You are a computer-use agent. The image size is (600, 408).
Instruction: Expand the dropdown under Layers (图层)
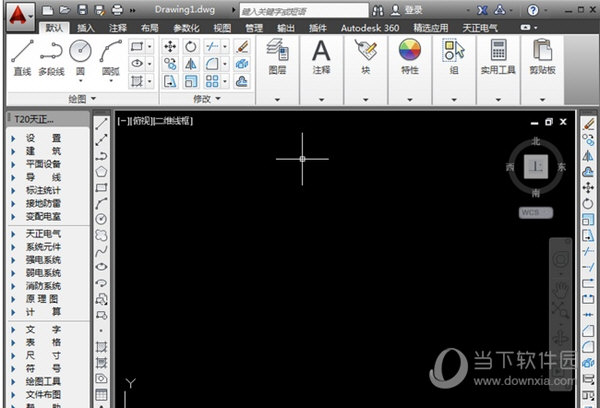pyautogui.click(x=277, y=100)
